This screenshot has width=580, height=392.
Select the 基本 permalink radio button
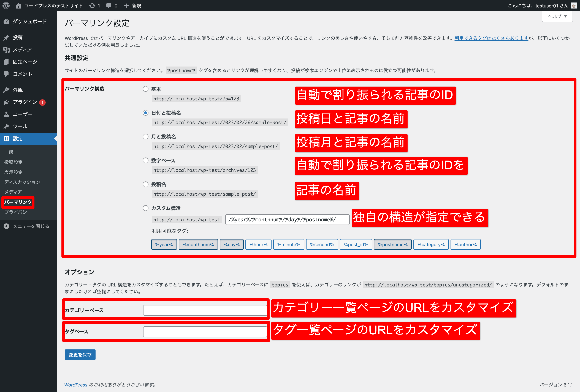click(x=145, y=89)
